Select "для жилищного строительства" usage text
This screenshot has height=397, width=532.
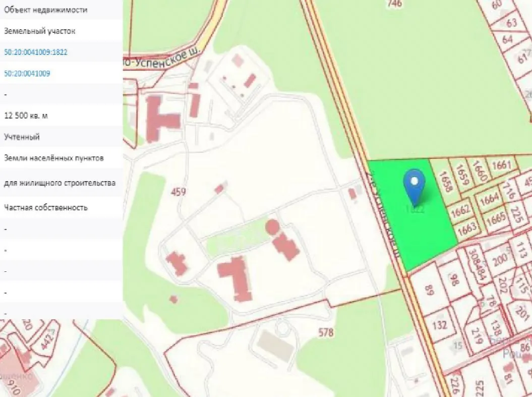point(60,183)
